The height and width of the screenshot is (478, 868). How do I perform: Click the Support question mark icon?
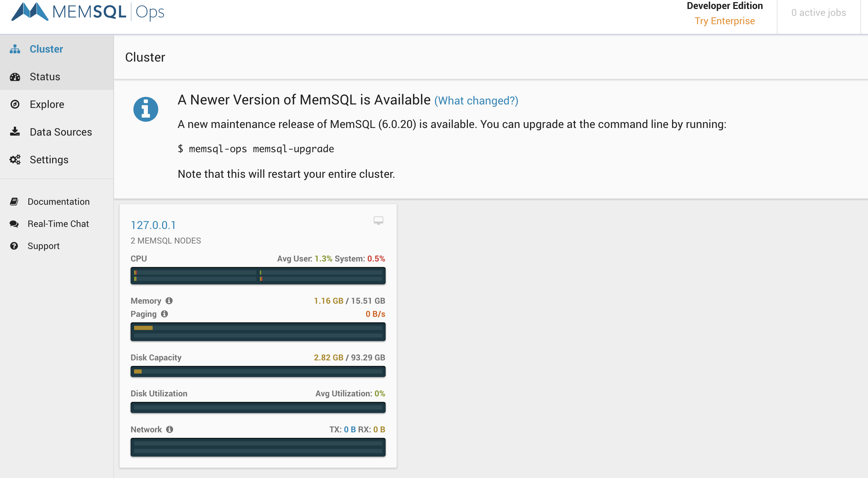14,246
